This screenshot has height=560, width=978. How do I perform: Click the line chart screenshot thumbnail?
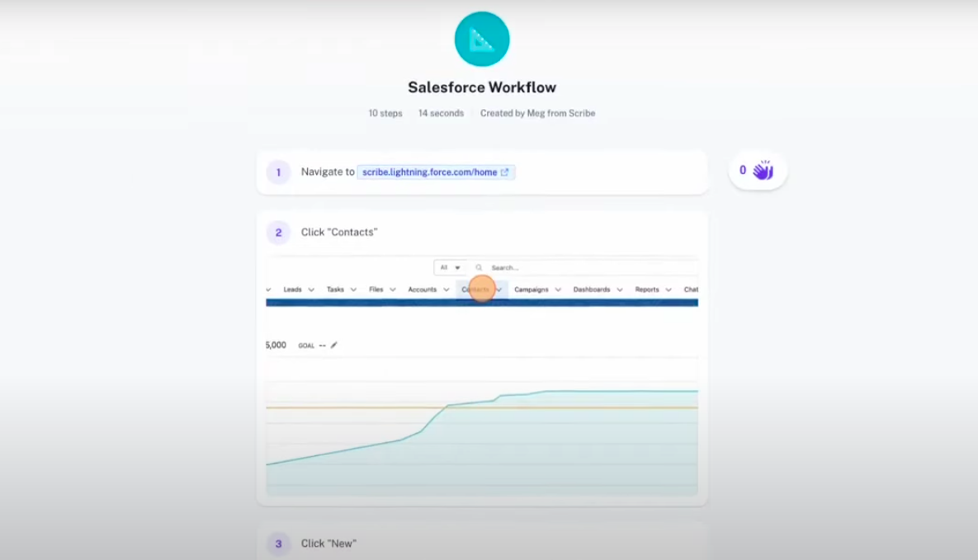(481, 376)
